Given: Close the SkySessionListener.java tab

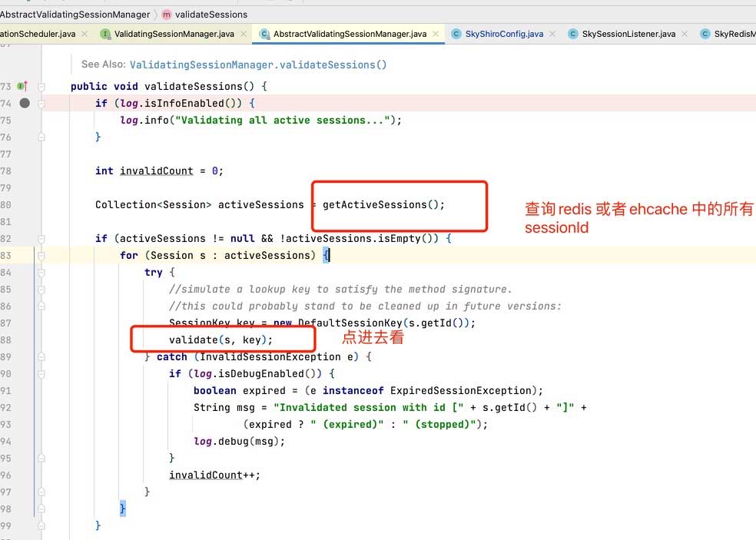Looking at the screenshot, I should (685, 34).
